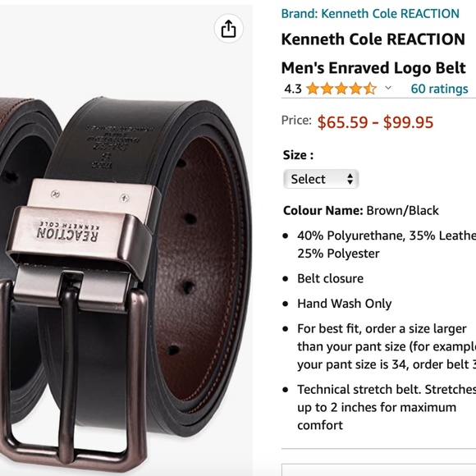
Task: Click the Technical stretch belt description
Action: point(387,407)
